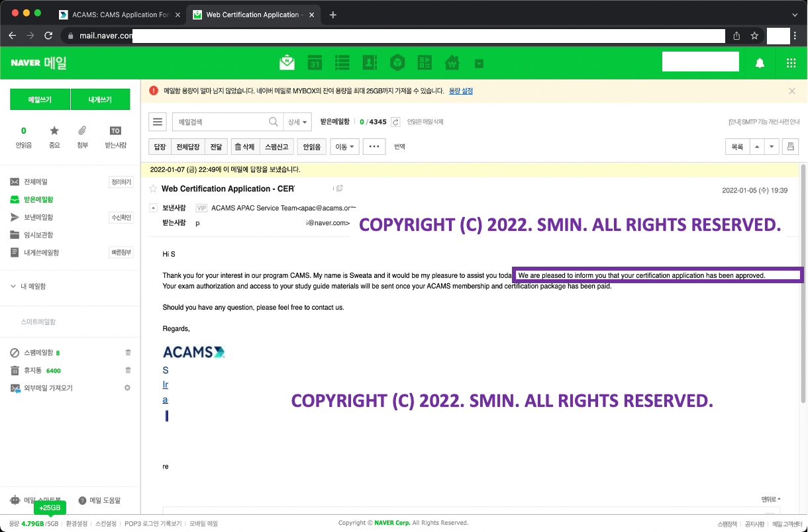Screen dimensions: 808x532
Task: Click the NAVER 메일 logo
Action: point(38,63)
